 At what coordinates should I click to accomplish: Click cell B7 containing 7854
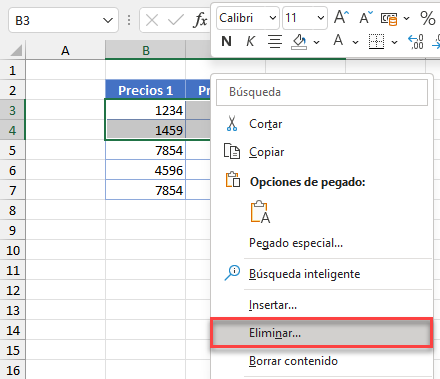pyautogui.click(x=145, y=190)
